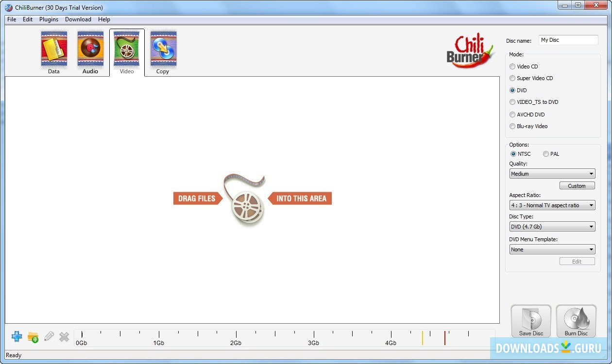This screenshot has height=364, width=612.
Task: Click the ChiliBurner title bar app icon
Action: pos(9,8)
